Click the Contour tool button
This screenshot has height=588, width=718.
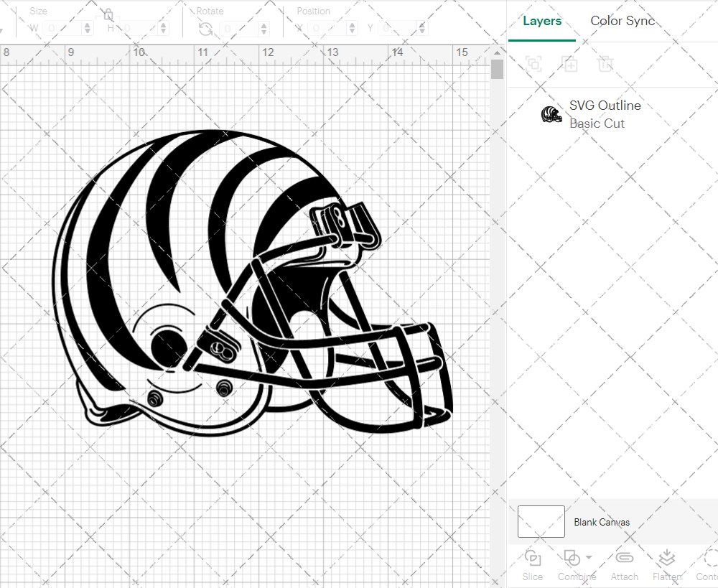click(x=707, y=566)
